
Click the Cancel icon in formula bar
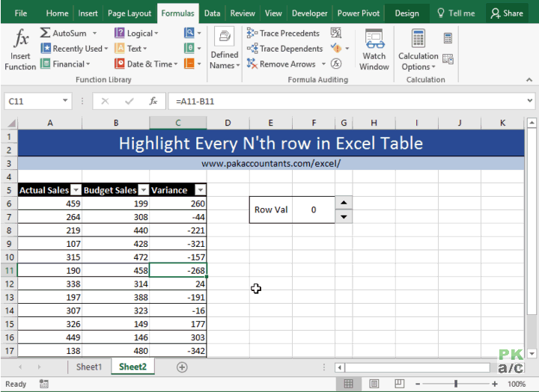105,101
